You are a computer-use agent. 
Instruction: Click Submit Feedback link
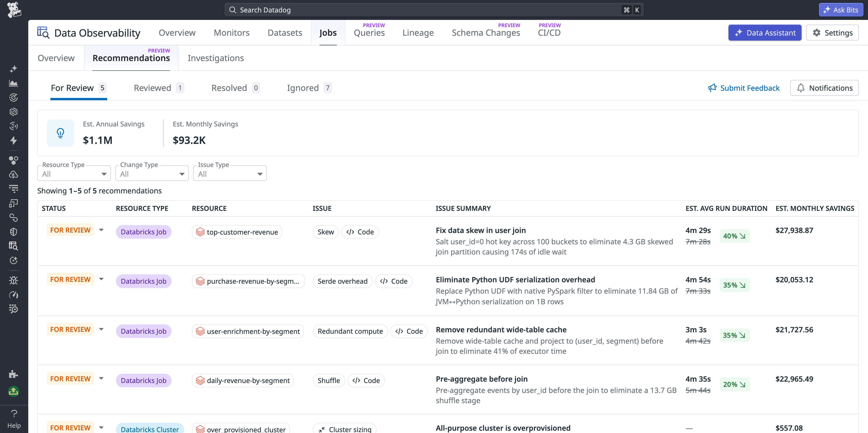[744, 88]
